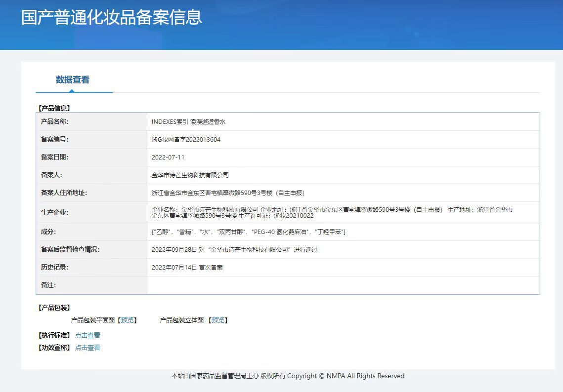Click the 【产品包装】 section heading
This screenshot has width=563, height=392.
(54, 308)
